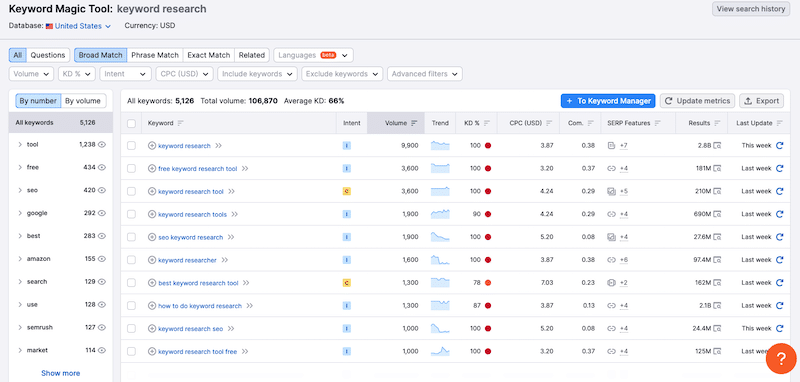Add 'best keyword research tool' via plus icon
This screenshot has width=800, height=382.
[152, 283]
